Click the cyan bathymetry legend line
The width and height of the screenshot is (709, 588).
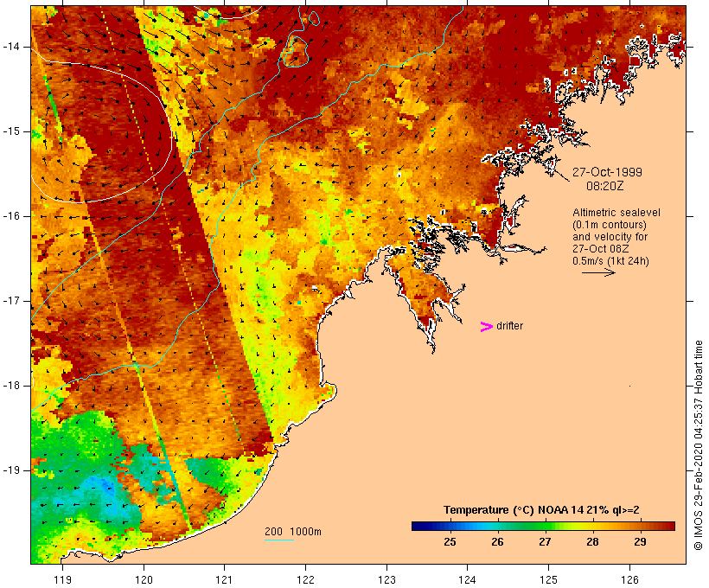tap(279, 540)
